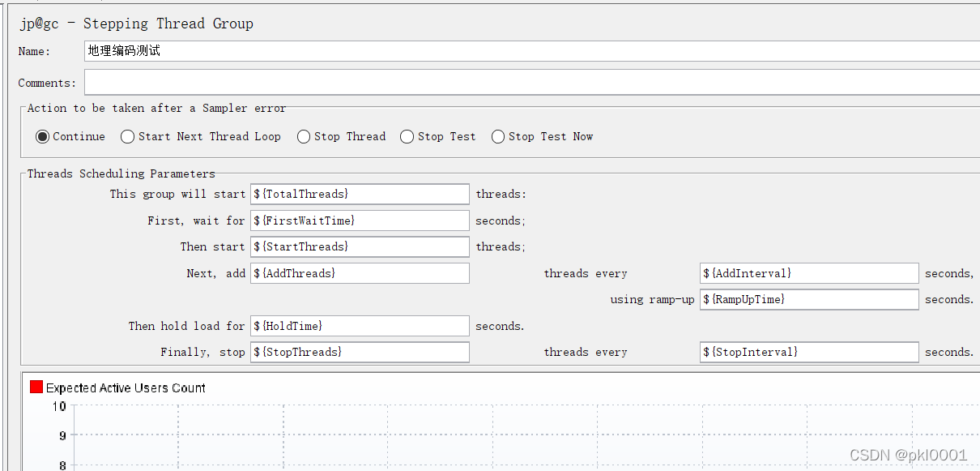980x471 pixels.
Task: Edit the ${StopInterval} field
Action: tap(809, 352)
